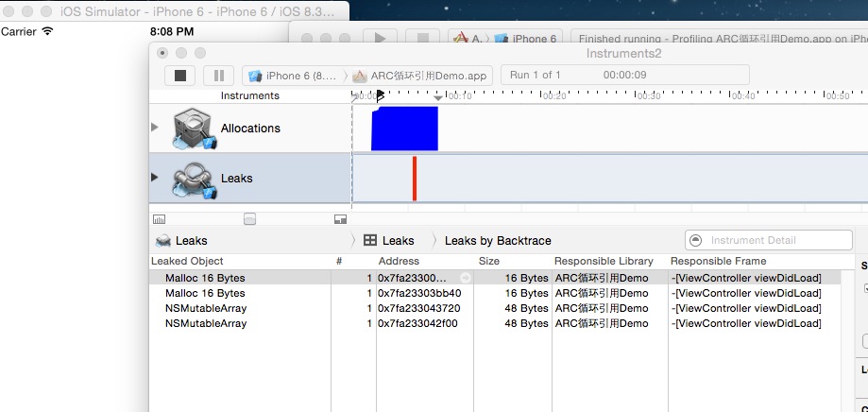
Task: Click 8:08 PM clock in simulator
Action: (x=172, y=32)
